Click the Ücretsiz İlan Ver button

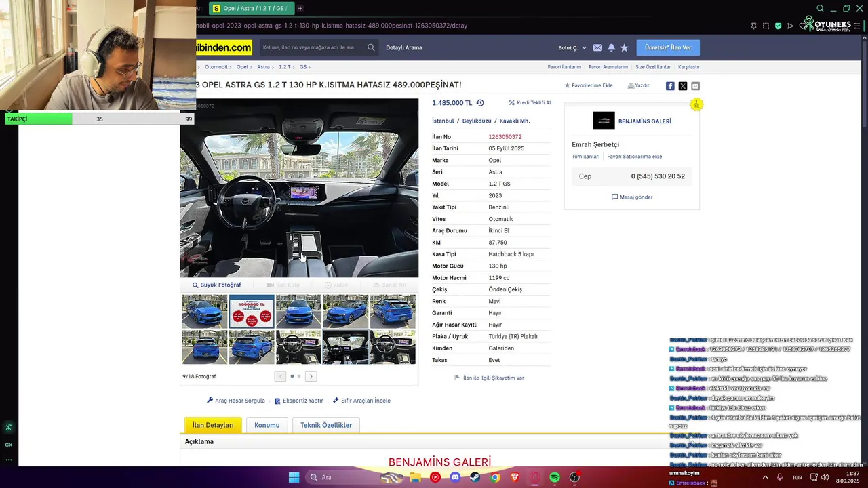[x=668, y=47]
